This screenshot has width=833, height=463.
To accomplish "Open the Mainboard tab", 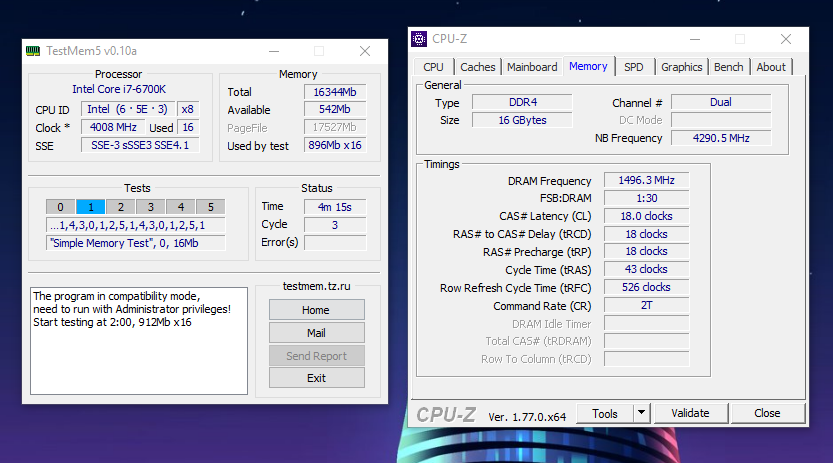I will (x=532, y=67).
